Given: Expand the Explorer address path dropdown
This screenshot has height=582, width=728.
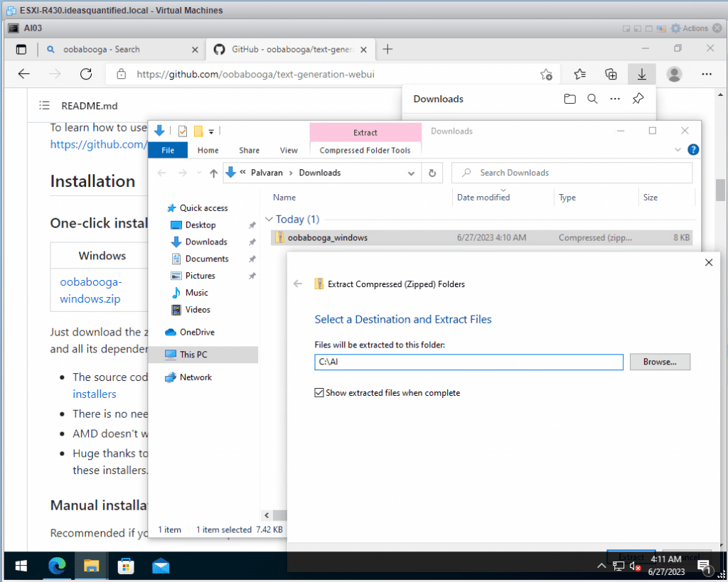Looking at the screenshot, I should [411, 173].
